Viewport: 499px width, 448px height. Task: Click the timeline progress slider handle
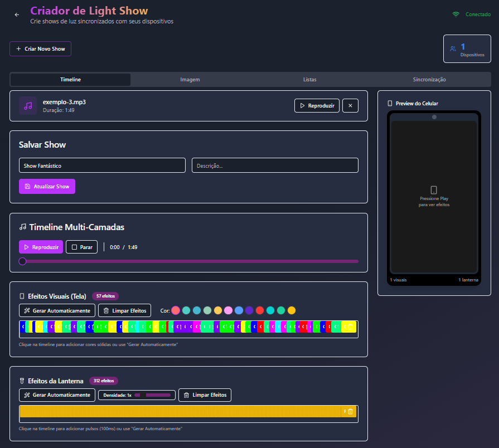pos(22,261)
